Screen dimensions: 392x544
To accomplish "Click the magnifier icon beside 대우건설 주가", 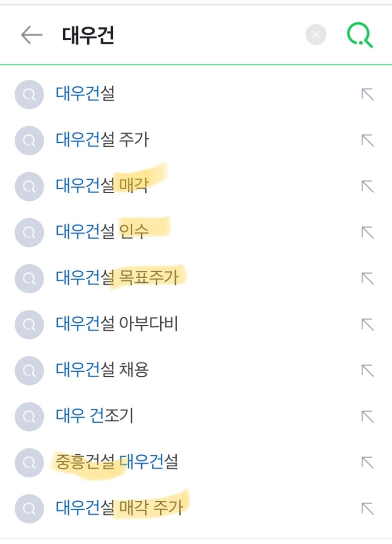I will click(x=29, y=141).
